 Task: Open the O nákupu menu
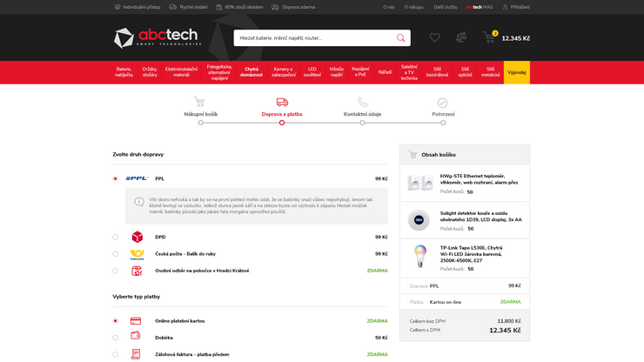point(413,7)
